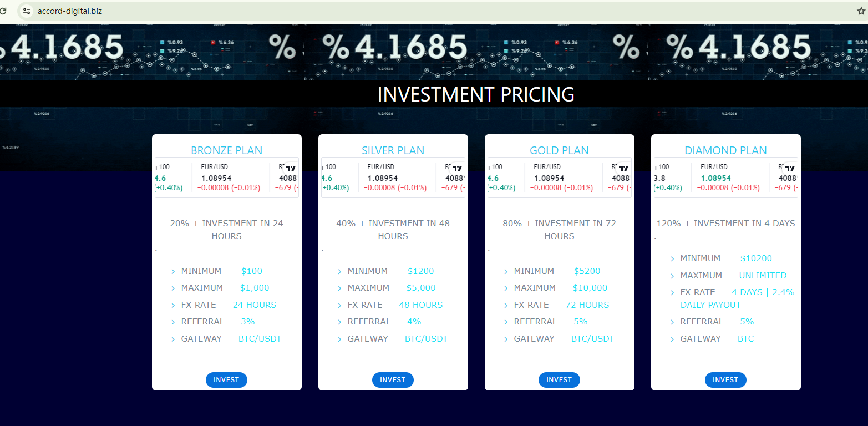The width and height of the screenshot is (868, 426).
Task: Click the BRONZE PLAN title
Action: (226, 150)
